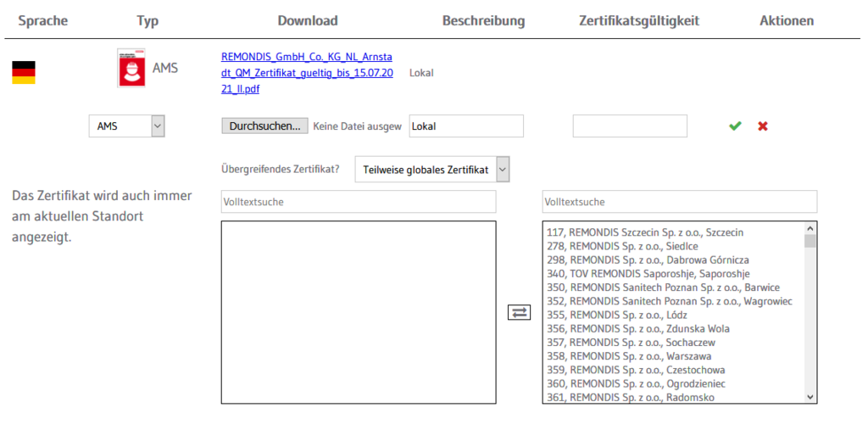Image resolution: width=868 pixels, height=430 pixels.
Task: Click the Typ column header
Action: click(x=147, y=21)
